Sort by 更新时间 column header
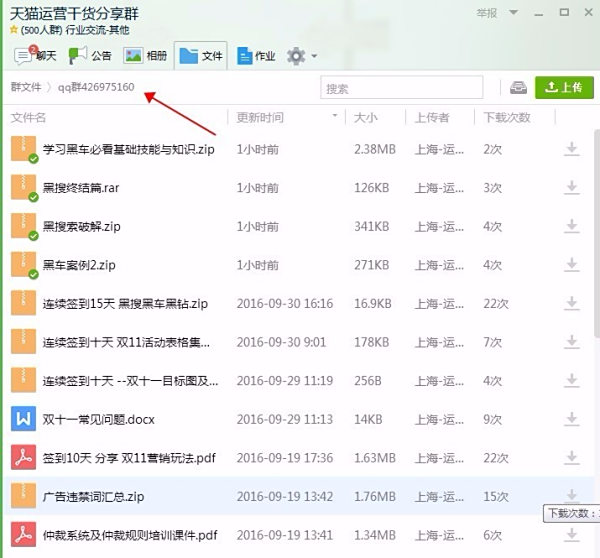This screenshot has height=558, width=600. click(260, 117)
